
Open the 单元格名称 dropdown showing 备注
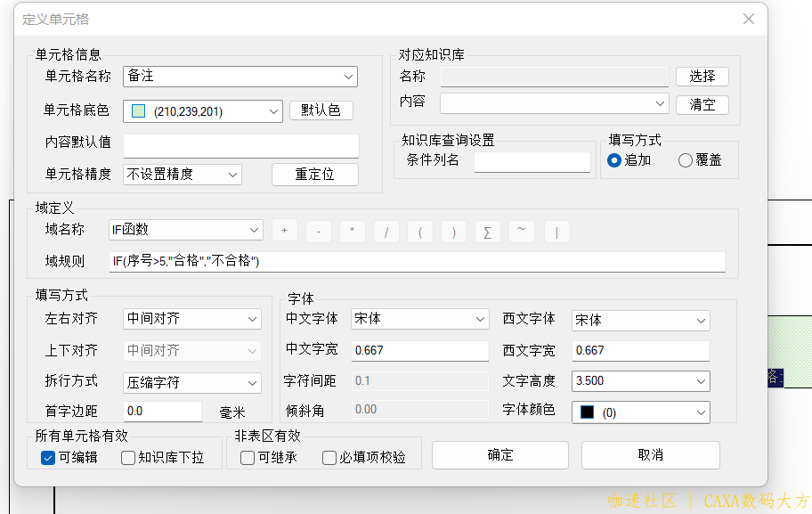click(349, 77)
